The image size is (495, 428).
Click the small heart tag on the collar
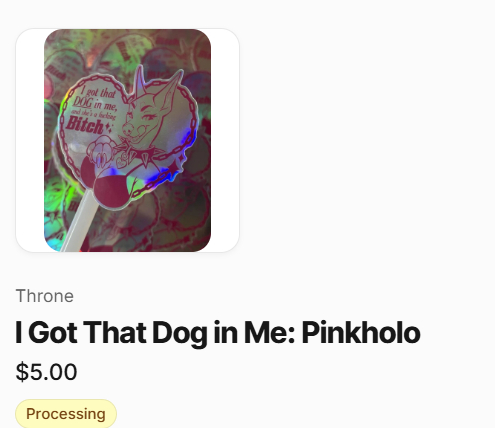[121, 163]
